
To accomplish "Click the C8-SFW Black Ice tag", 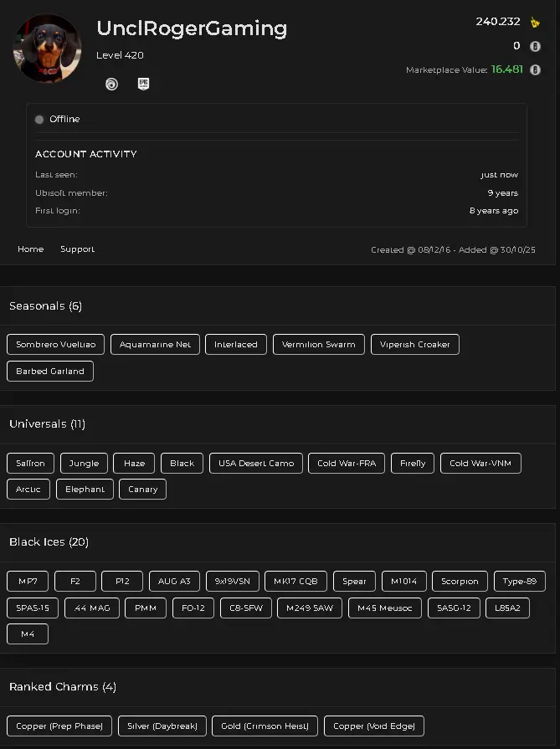I will coord(246,608).
